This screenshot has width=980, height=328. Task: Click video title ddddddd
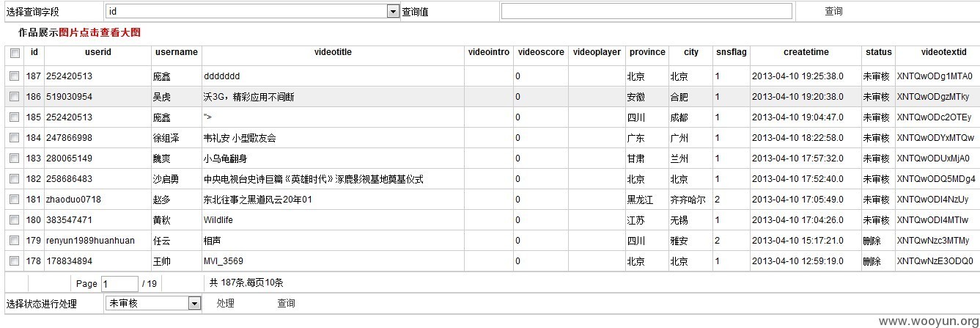(221, 76)
